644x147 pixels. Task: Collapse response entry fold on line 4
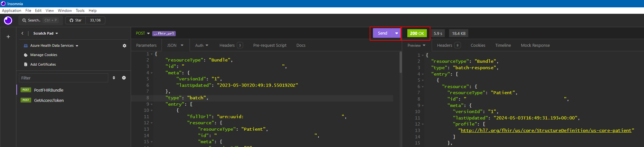(x=423, y=74)
